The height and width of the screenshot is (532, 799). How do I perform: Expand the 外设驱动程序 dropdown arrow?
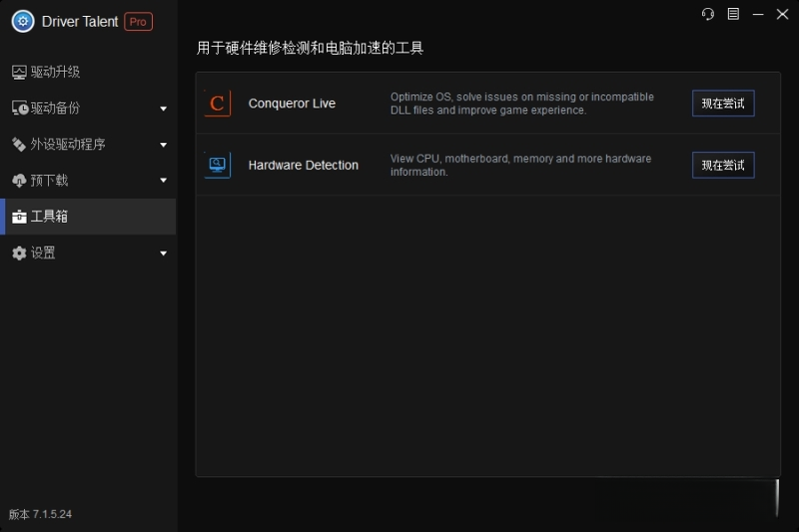pos(163,145)
